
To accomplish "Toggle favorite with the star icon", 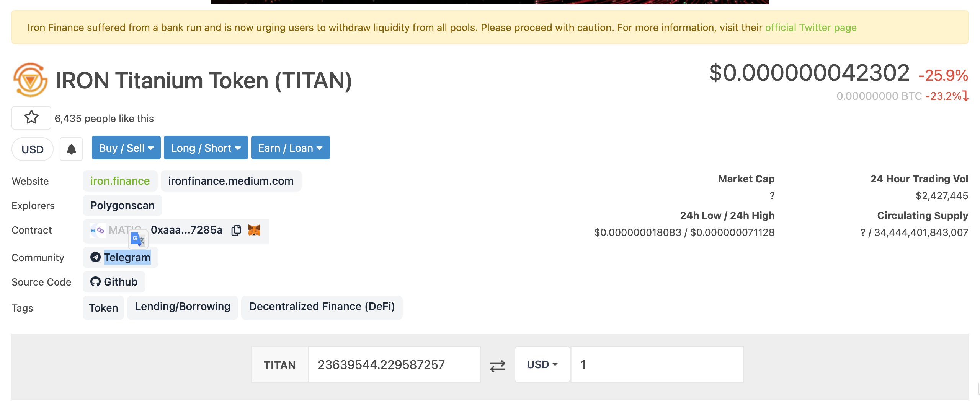I will 31,117.
